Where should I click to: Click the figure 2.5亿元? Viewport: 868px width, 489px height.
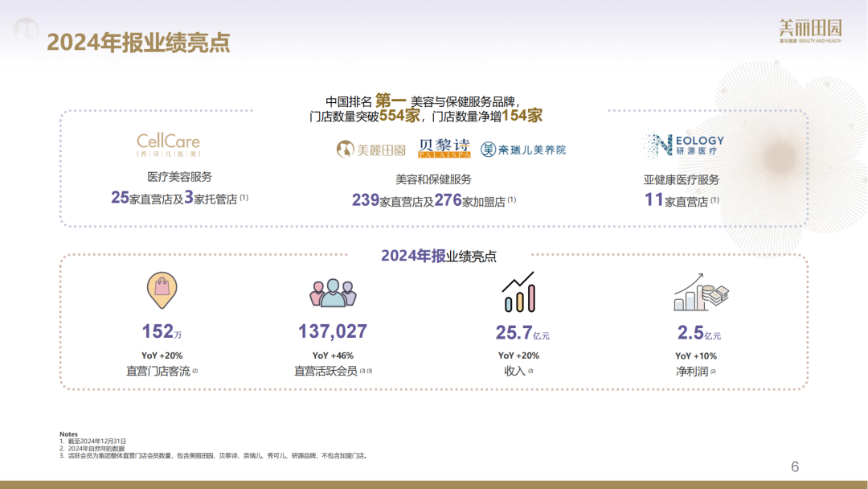tap(699, 333)
